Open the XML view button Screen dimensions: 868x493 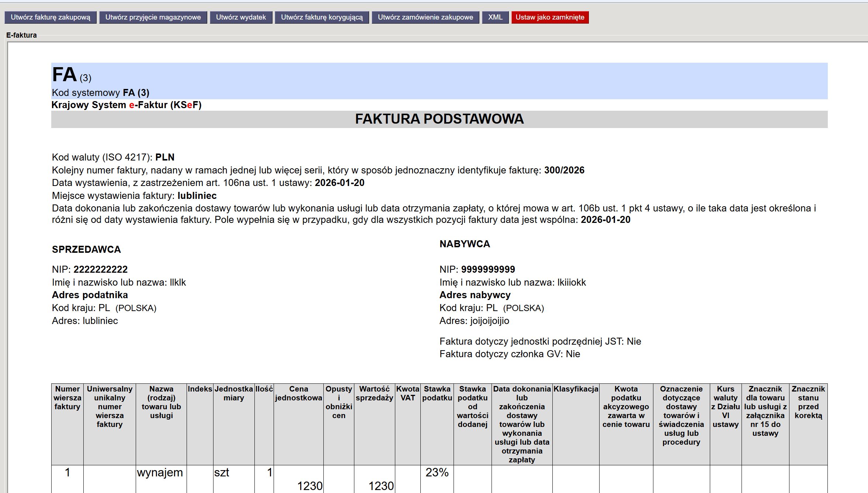(x=495, y=17)
